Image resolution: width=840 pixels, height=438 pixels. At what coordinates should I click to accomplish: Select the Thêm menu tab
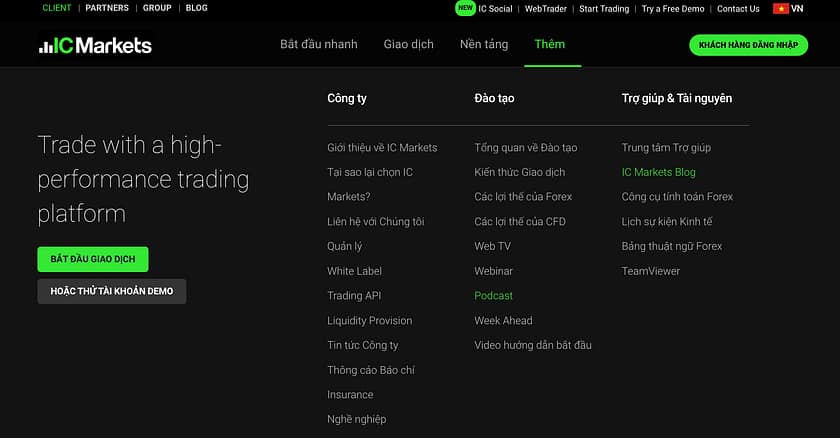[x=549, y=45]
